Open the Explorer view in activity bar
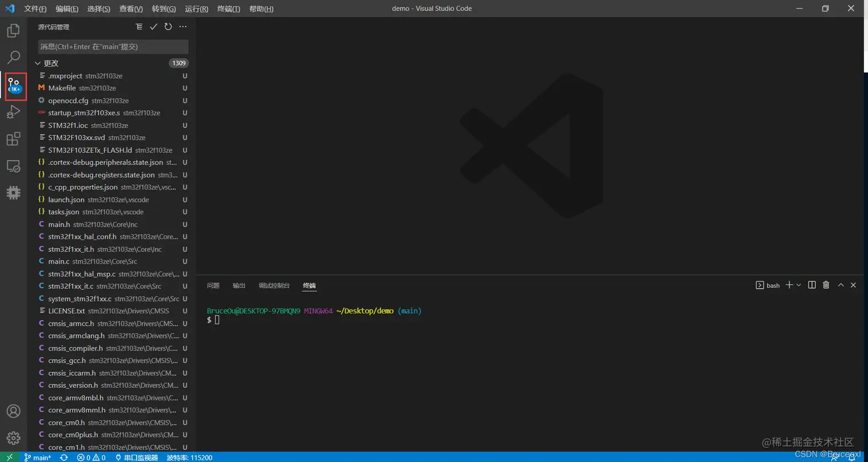 (x=13, y=30)
